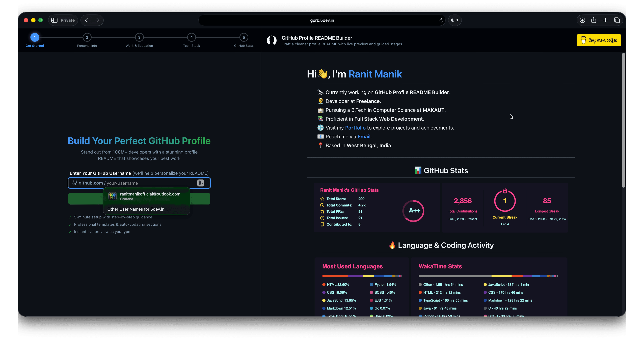Go back with the back arrow
This screenshot has height=340, width=644.
[x=87, y=20]
